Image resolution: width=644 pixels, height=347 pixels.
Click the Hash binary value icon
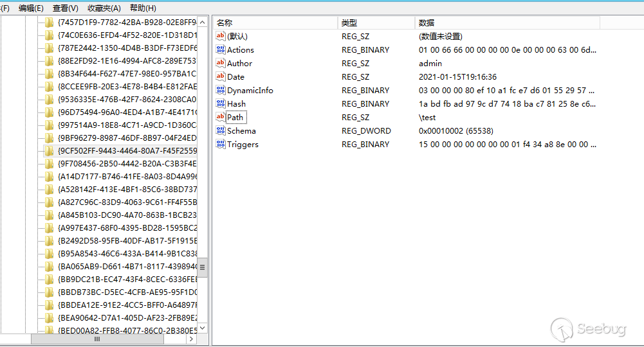(x=221, y=103)
